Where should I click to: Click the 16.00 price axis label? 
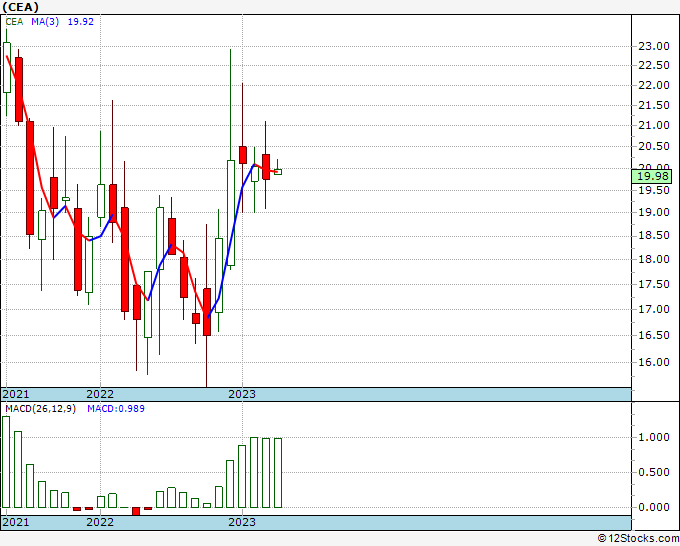[654, 362]
